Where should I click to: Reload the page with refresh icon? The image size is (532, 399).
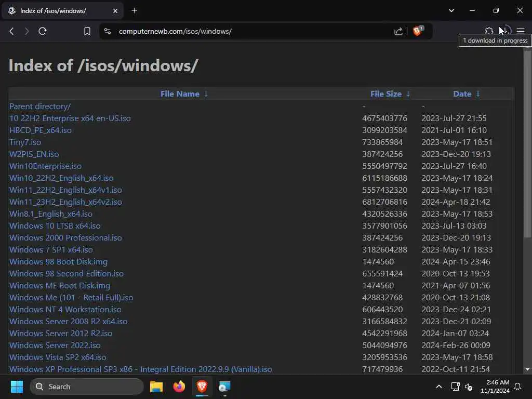43,31
